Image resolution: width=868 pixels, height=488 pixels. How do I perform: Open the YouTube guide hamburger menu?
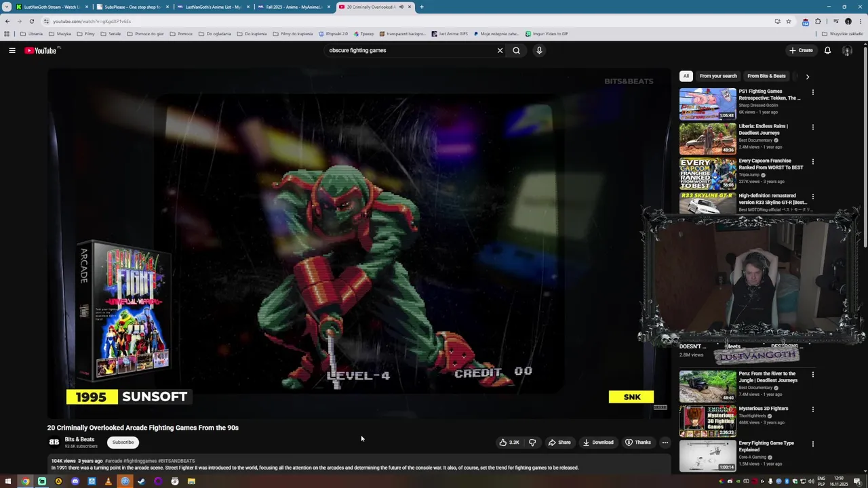12,50
